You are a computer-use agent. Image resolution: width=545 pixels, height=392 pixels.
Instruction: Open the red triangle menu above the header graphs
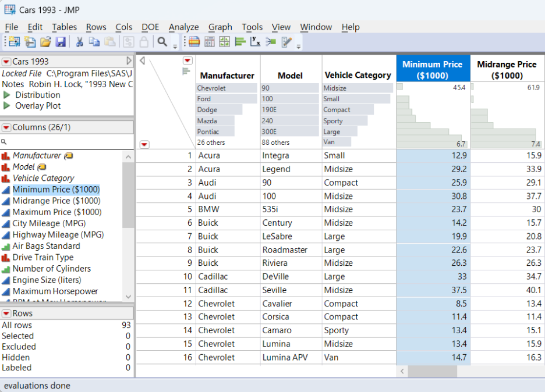187,60
